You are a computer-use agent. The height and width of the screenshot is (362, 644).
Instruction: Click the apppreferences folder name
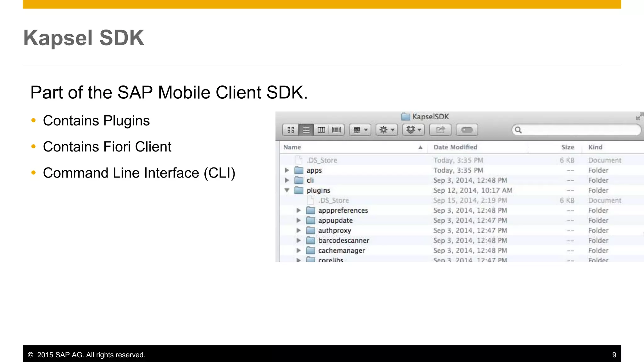point(343,211)
